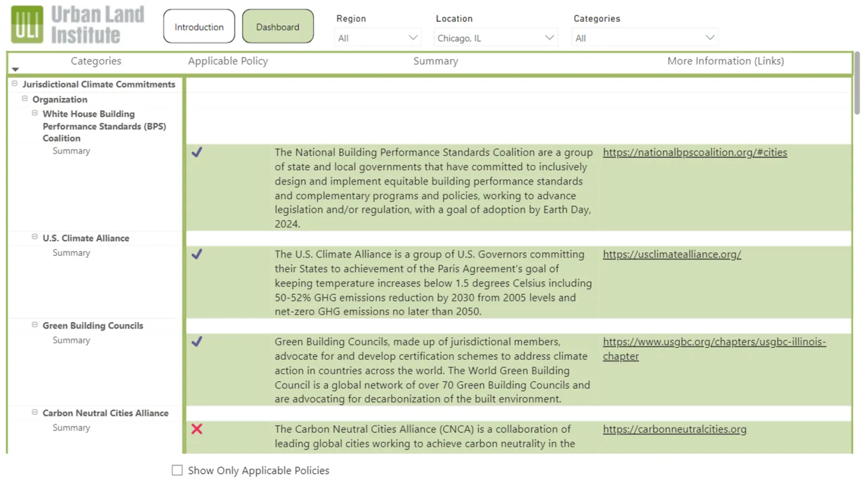868x480 pixels.
Task: Select the Summary row under Green Building Councils
Action: point(71,340)
